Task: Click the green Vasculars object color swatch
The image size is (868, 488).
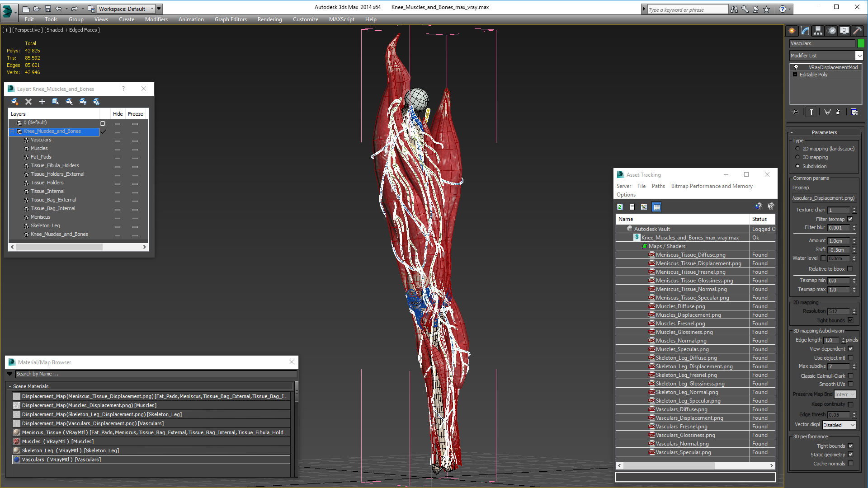Action: tap(861, 43)
